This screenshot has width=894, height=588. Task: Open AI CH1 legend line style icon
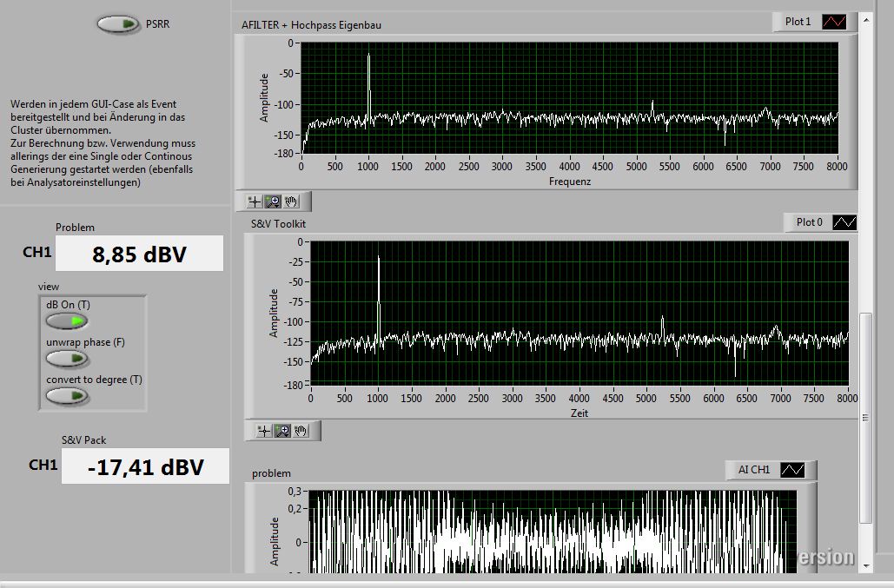792,470
